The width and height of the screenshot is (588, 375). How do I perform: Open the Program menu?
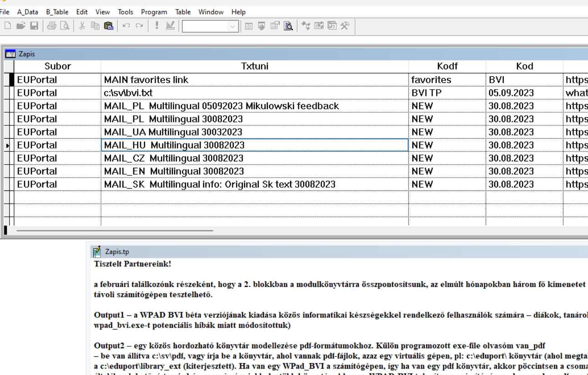(154, 12)
